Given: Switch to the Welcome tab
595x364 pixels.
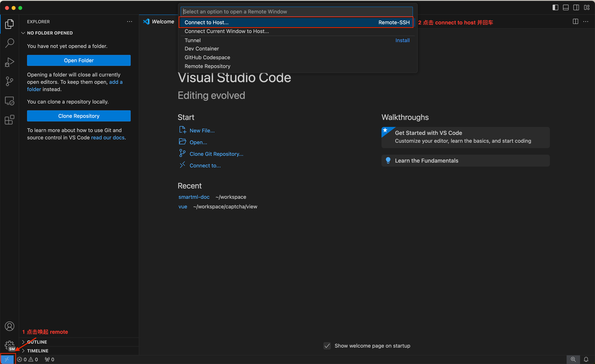Looking at the screenshot, I should click(x=158, y=21).
